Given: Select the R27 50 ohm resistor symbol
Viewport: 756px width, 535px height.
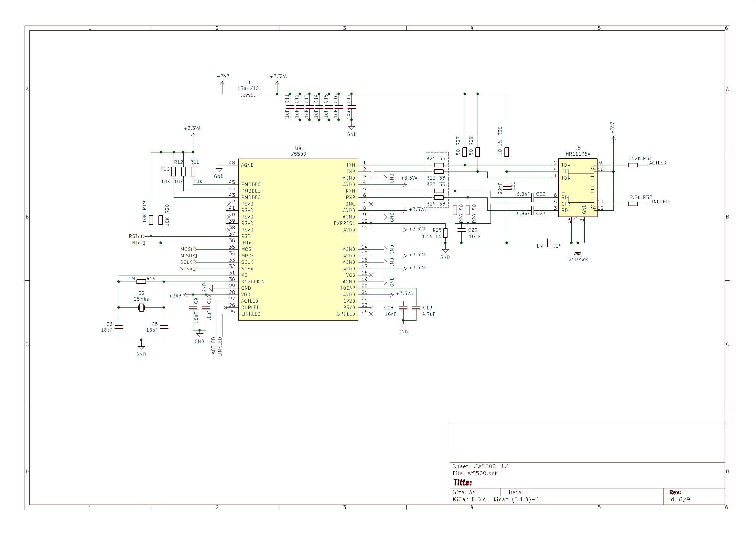Looking at the screenshot, I should click(x=465, y=152).
